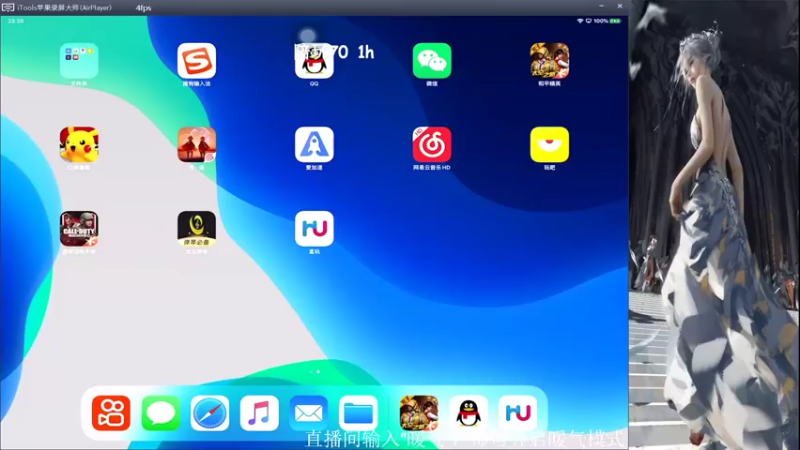Image resolution: width=800 pixels, height=450 pixels.
Task: Launch 和平精英 from the home screen grid
Action: [x=549, y=61]
